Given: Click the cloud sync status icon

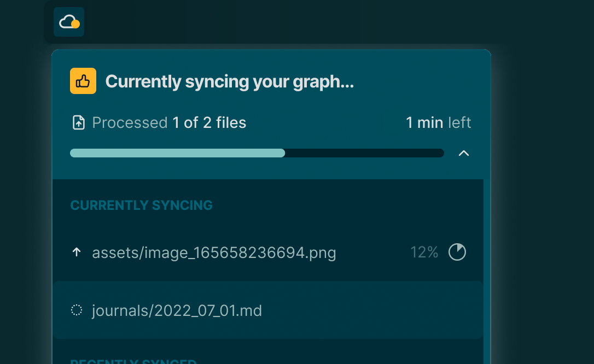Looking at the screenshot, I should [x=68, y=22].
